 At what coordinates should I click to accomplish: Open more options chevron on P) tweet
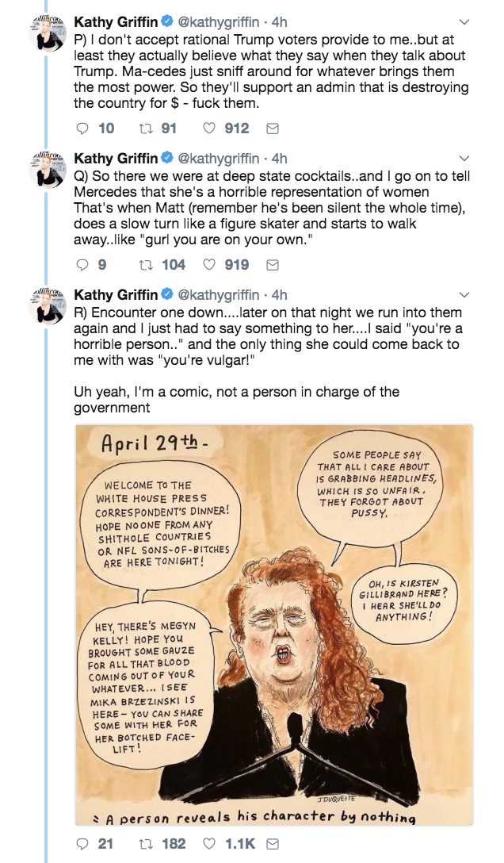(464, 22)
